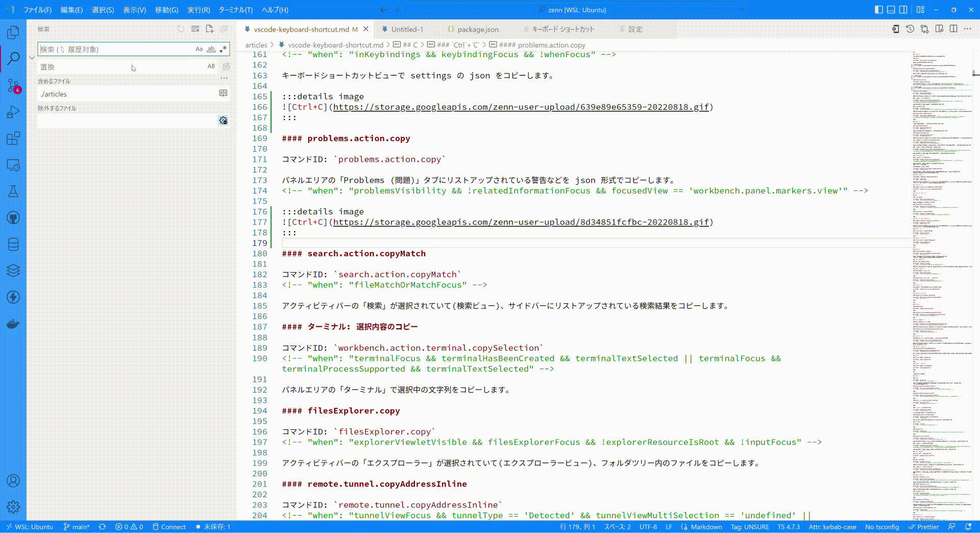Open the Docker view in activity bar

pyautogui.click(x=13, y=324)
